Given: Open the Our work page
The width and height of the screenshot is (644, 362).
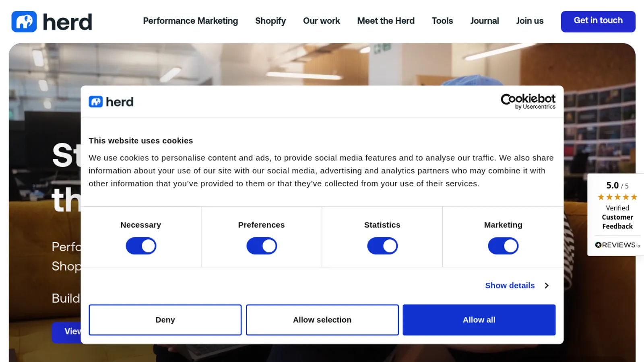Looking at the screenshot, I should point(322,21).
